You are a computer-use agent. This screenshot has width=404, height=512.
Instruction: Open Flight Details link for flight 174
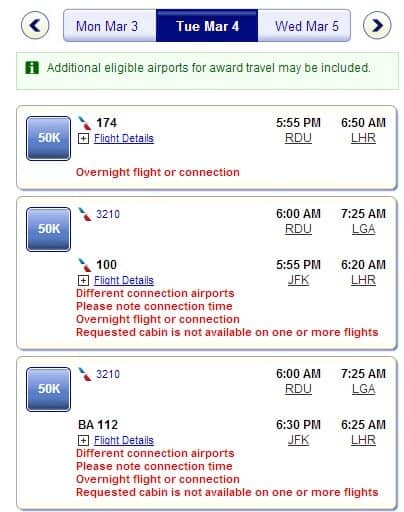124,138
